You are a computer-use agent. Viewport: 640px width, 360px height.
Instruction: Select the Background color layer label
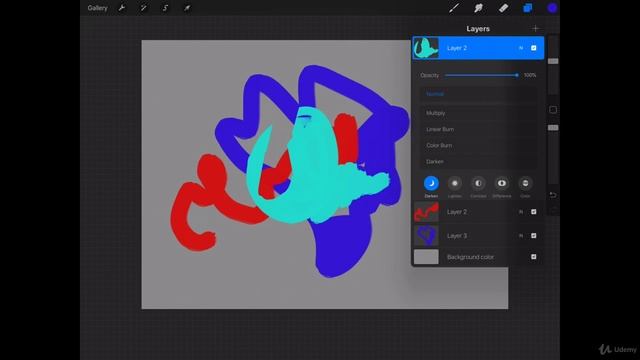coord(470,257)
